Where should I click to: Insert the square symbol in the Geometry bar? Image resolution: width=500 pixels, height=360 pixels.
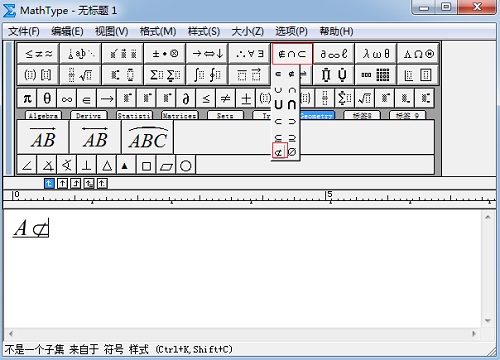tap(146, 165)
